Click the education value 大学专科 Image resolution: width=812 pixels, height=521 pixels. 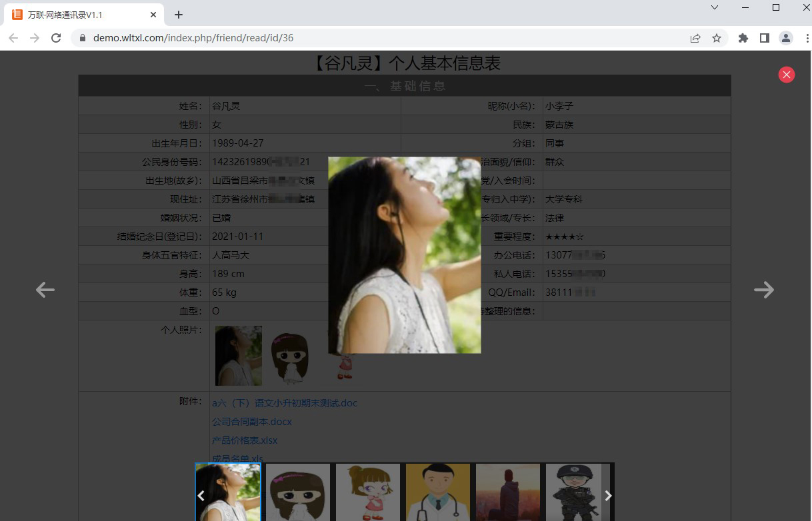pos(564,199)
